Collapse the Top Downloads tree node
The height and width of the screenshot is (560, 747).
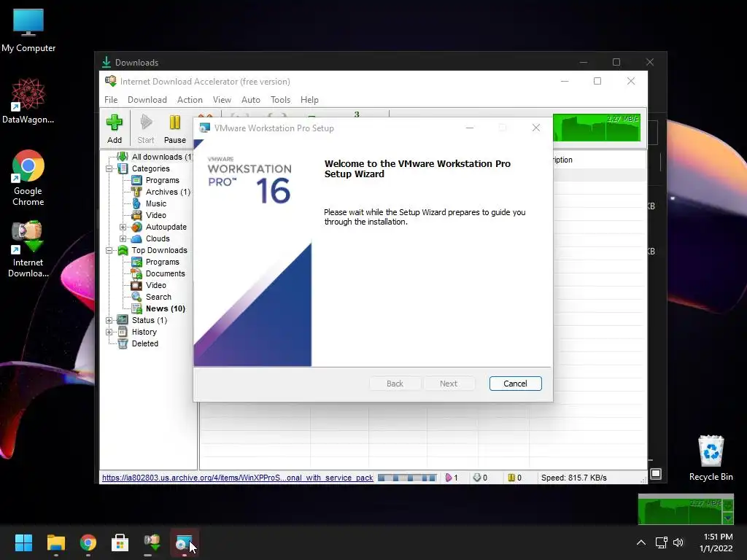109,250
